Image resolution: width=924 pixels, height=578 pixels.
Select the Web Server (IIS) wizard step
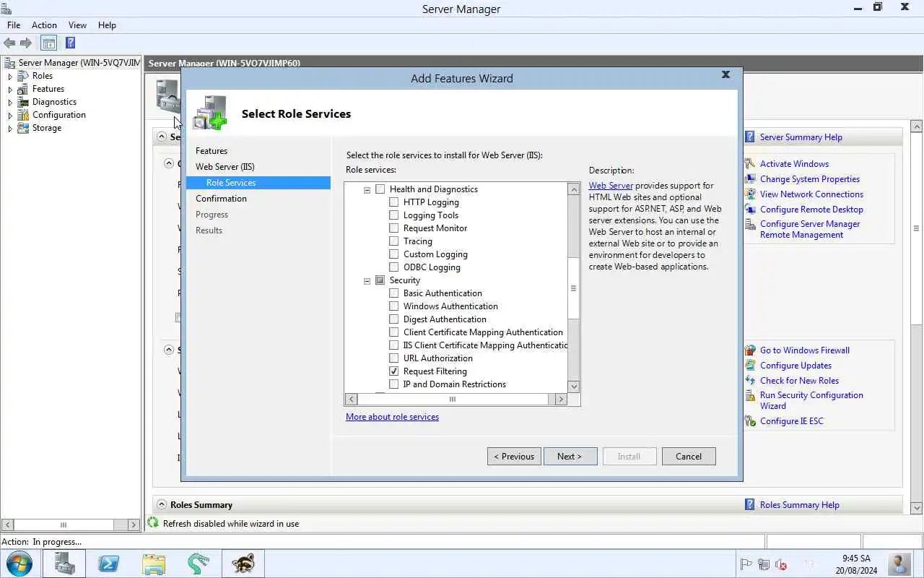click(225, 167)
